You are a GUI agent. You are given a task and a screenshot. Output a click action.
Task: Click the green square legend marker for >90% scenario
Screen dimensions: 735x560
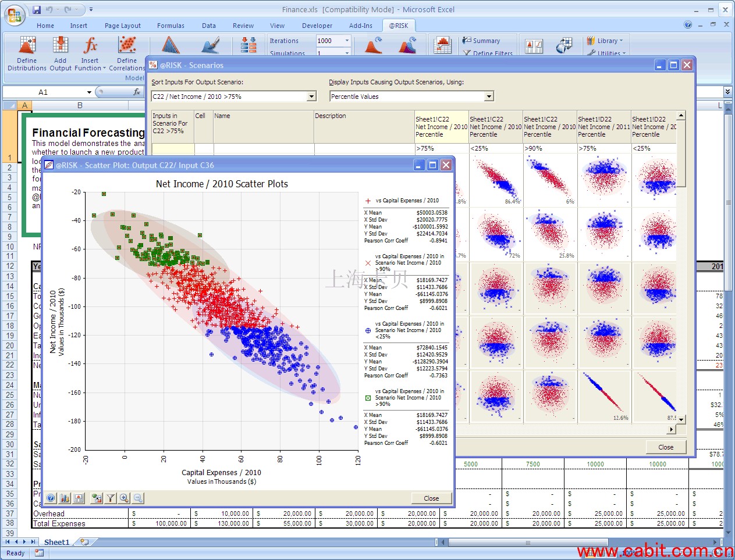point(368,398)
